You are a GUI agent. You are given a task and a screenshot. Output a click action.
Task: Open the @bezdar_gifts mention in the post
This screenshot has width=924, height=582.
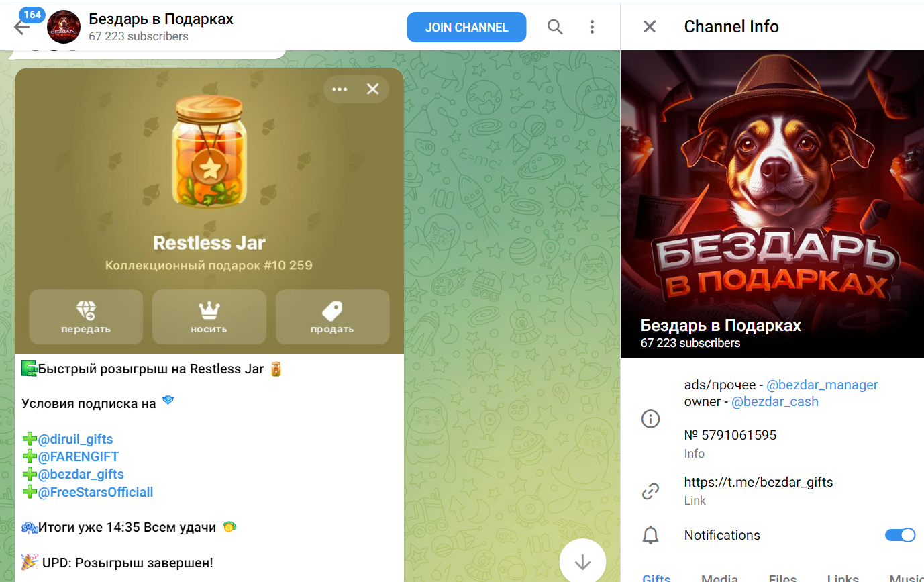[x=81, y=474]
